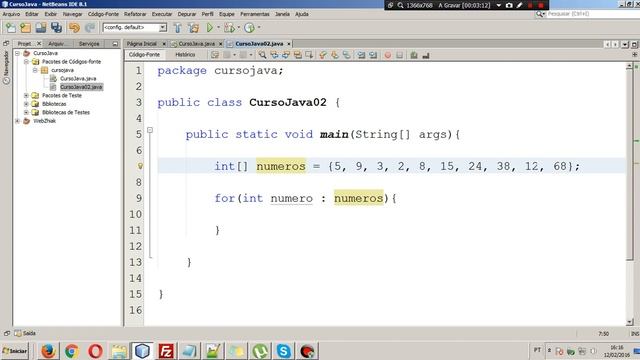Toggle Highlight Search editor icon
Image resolution: width=640 pixels, height=360 pixels.
(298, 55)
